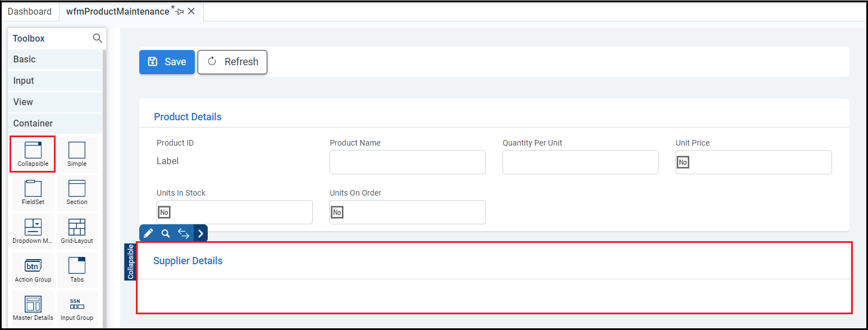
Task: Search the Toolbox with the magnifier icon
Action: point(97,38)
